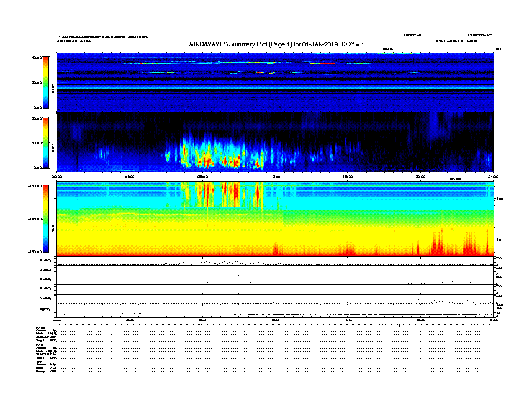This screenshot has width=532, height=411.
Task: Click the -130.00 label on TNR colorbar
Action: point(35,186)
